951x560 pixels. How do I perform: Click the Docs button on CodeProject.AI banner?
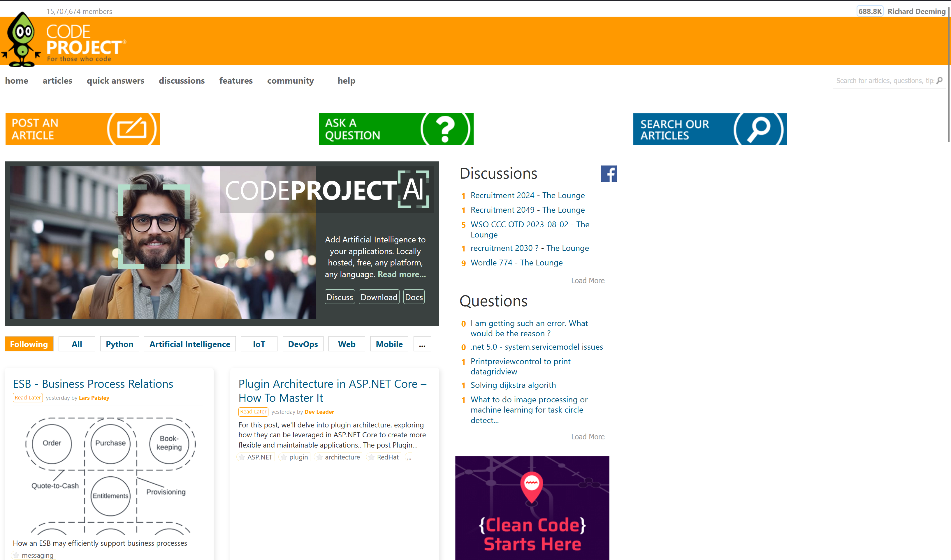pyautogui.click(x=414, y=297)
